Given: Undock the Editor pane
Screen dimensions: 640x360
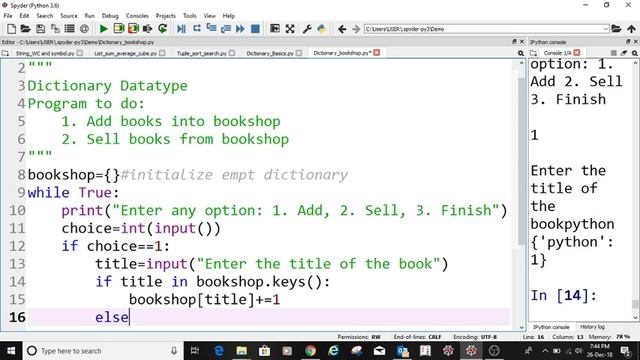Looking at the screenshot, I should [514, 42].
